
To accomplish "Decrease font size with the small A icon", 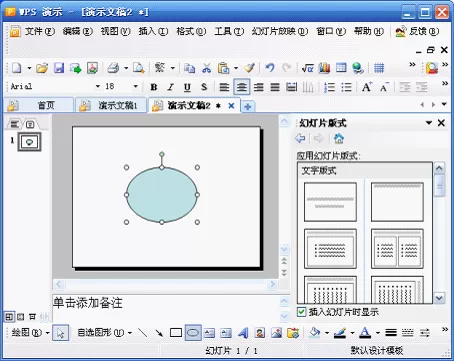I will pos(384,87).
